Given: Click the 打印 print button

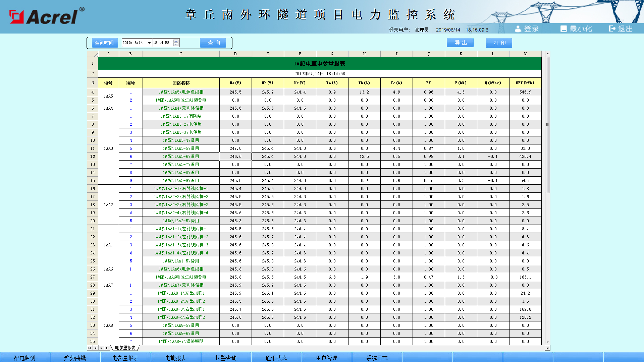Looking at the screenshot, I should pyautogui.click(x=499, y=43).
